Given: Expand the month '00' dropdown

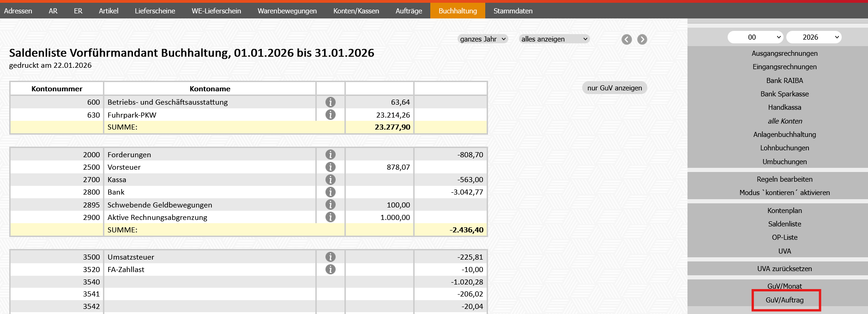Looking at the screenshot, I should [755, 37].
